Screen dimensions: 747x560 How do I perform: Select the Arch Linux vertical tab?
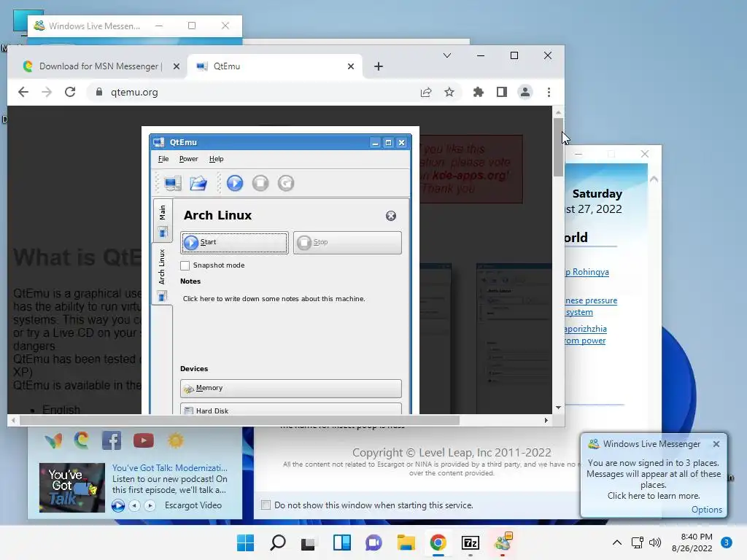(162, 274)
